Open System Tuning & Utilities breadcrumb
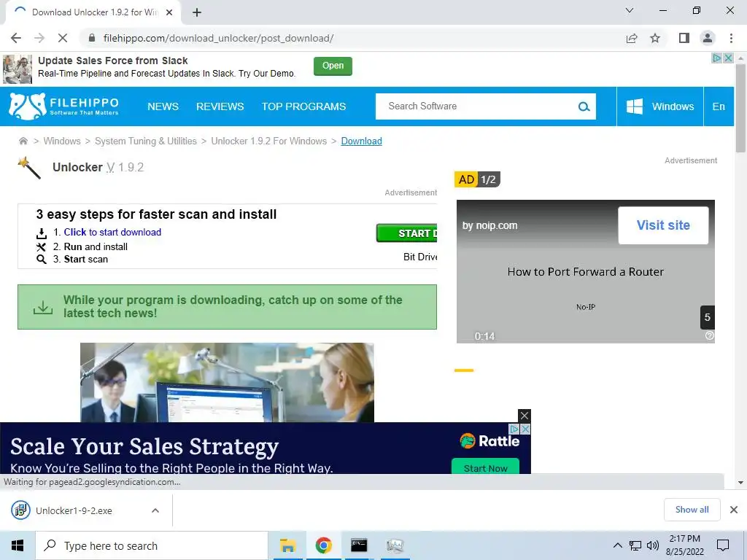The height and width of the screenshot is (560, 747). pyautogui.click(x=146, y=141)
